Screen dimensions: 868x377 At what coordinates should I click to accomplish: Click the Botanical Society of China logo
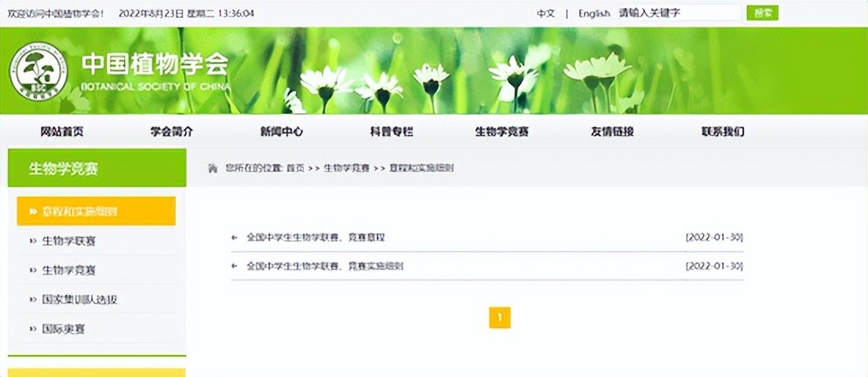tap(37, 71)
